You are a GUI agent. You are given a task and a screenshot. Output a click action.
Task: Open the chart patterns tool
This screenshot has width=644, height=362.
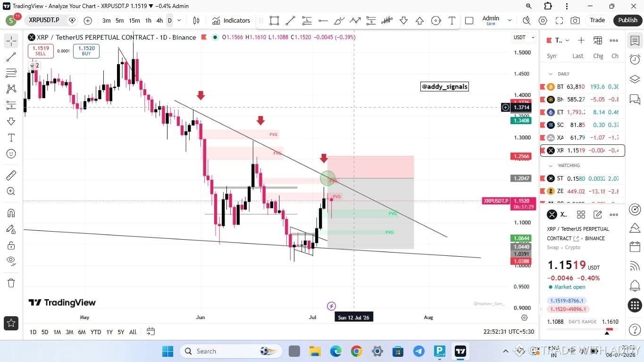pyautogui.click(x=11, y=89)
